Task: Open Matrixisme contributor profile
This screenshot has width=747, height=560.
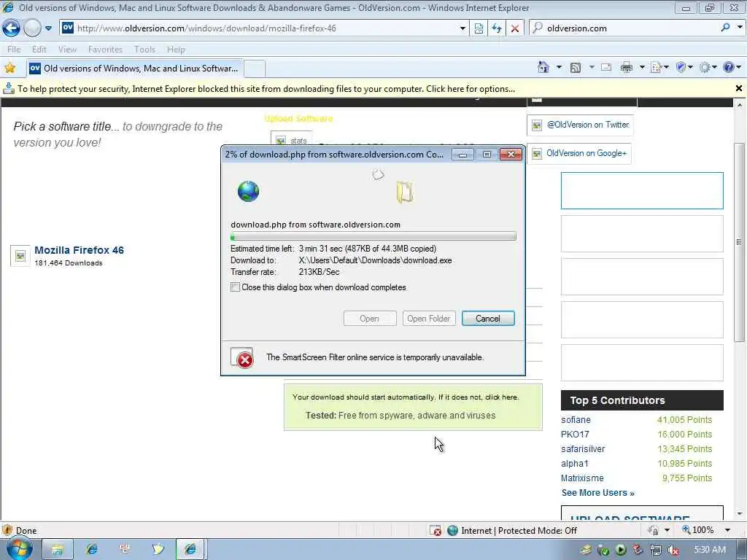Action: (x=582, y=478)
